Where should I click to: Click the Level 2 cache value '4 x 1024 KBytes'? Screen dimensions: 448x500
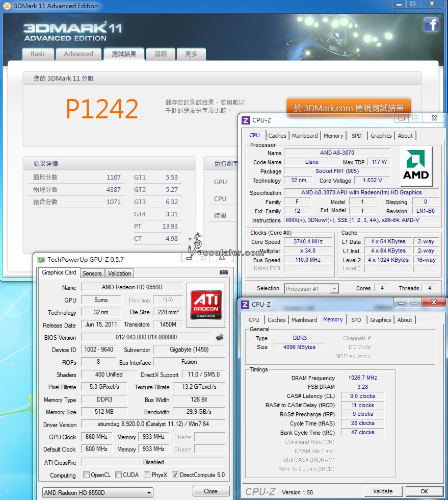pyautogui.click(x=388, y=260)
